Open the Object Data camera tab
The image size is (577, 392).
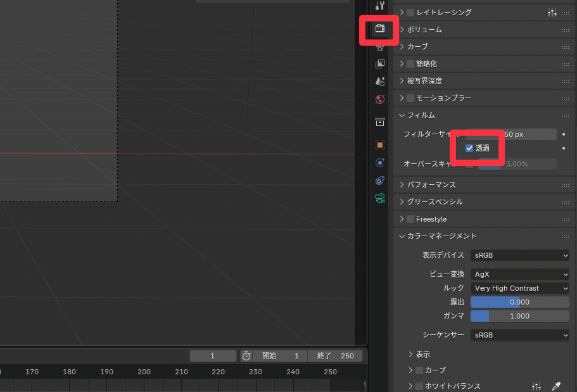pyautogui.click(x=380, y=198)
